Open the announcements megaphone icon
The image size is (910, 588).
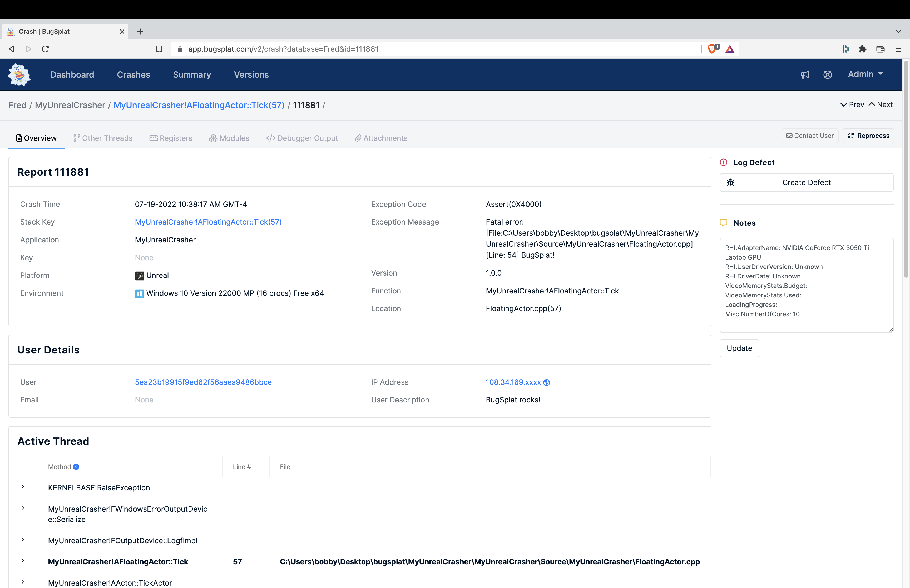(x=805, y=75)
